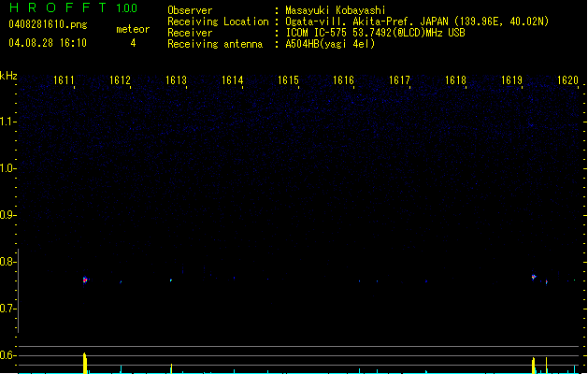The height and width of the screenshot is (374, 588).
Task: Click the 1612 time axis marker
Action: point(120,80)
